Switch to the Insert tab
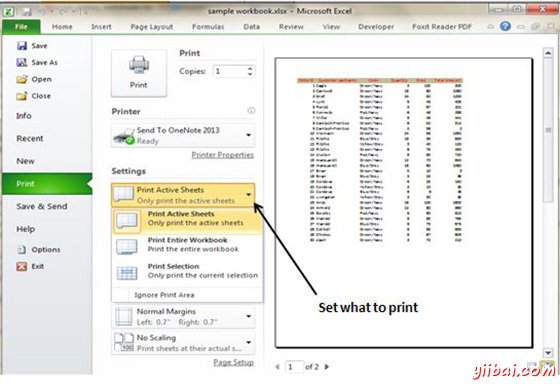This screenshot has height=384, width=560. (101, 27)
